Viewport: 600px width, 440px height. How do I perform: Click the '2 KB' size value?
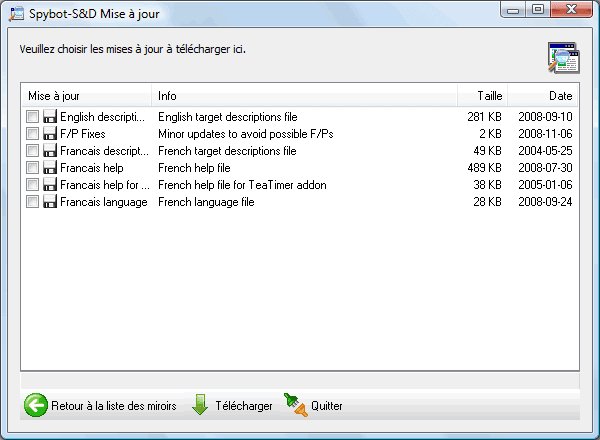tap(490, 134)
